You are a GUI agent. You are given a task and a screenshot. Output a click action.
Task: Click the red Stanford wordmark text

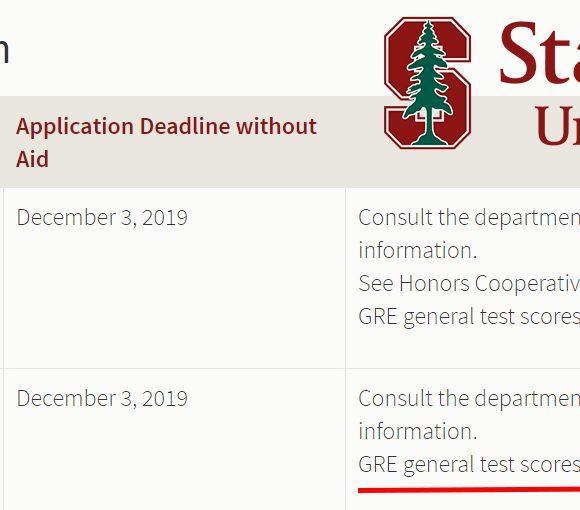click(539, 53)
